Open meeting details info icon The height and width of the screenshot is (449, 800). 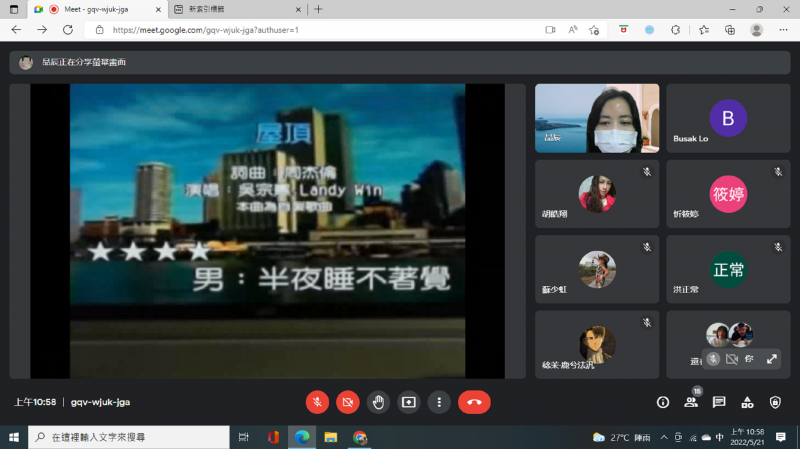point(663,402)
